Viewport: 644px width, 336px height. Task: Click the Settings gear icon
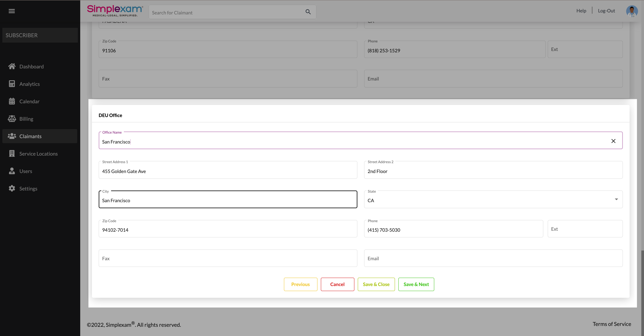point(12,188)
